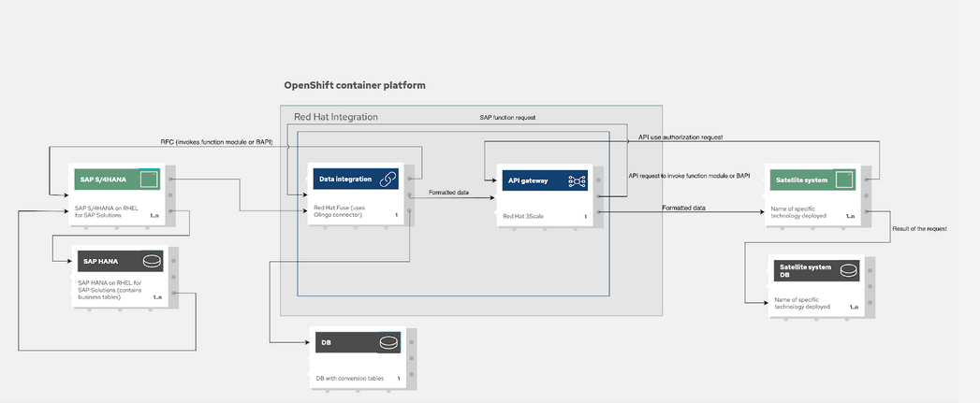Image resolution: width=980 pixels, height=403 pixels.
Task: Click the API use authorization request label
Action: point(680,137)
